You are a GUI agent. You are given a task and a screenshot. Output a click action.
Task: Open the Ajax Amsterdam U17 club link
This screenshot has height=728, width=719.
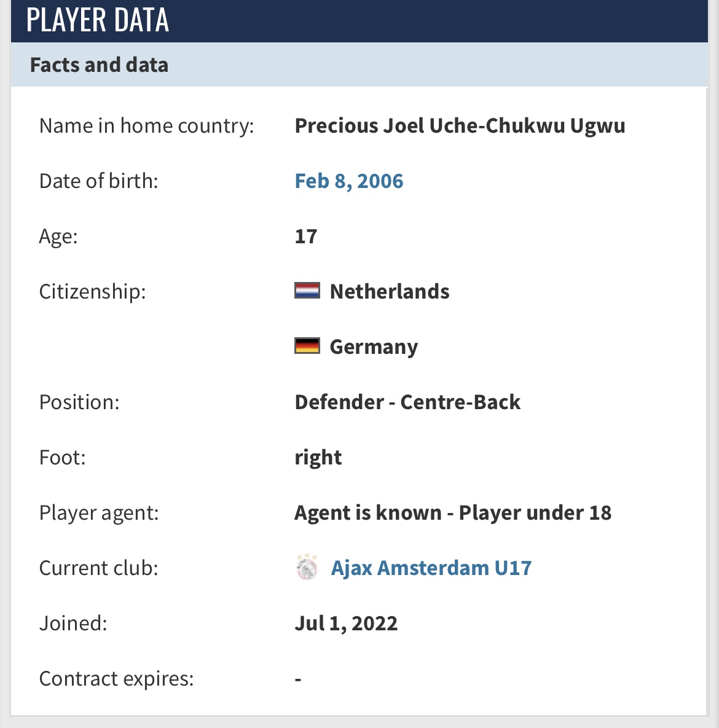pos(431,568)
